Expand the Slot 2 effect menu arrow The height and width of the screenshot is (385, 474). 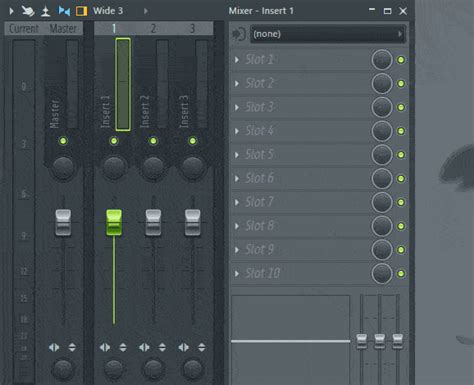237,83
